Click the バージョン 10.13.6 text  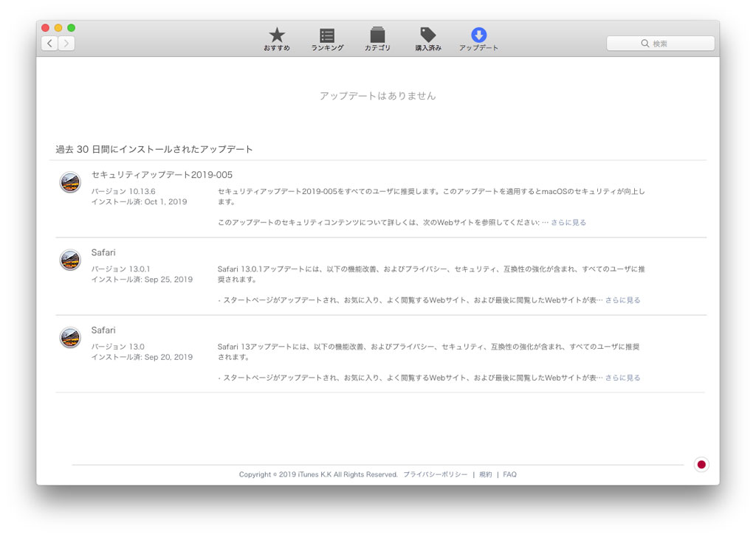coord(123,191)
